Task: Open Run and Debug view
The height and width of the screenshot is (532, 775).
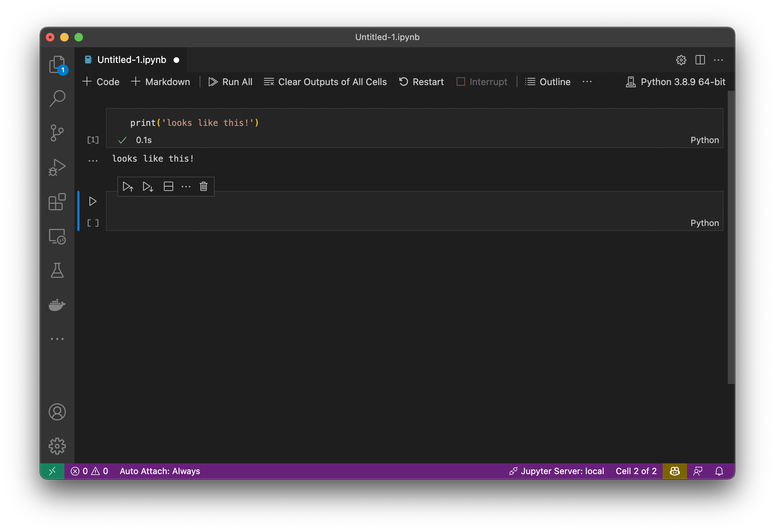Action: pyautogui.click(x=57, y=167)
